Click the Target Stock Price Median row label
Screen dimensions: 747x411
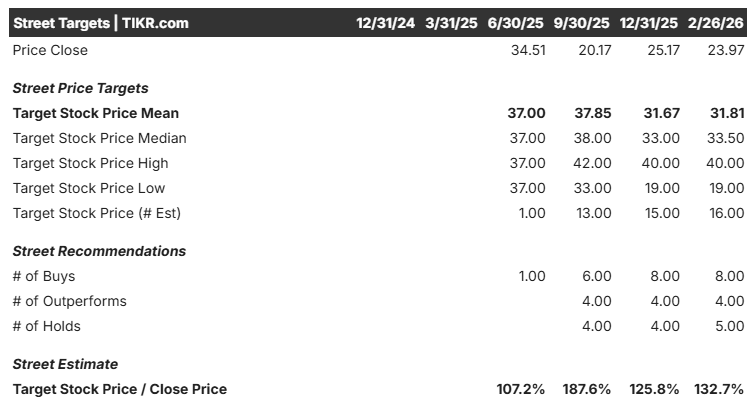pyautogui.click(x=100, y=138)
